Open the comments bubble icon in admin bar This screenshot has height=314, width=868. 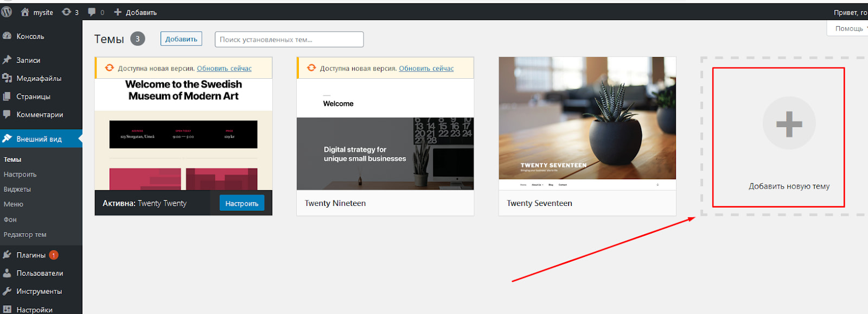[x=92, y=12]
